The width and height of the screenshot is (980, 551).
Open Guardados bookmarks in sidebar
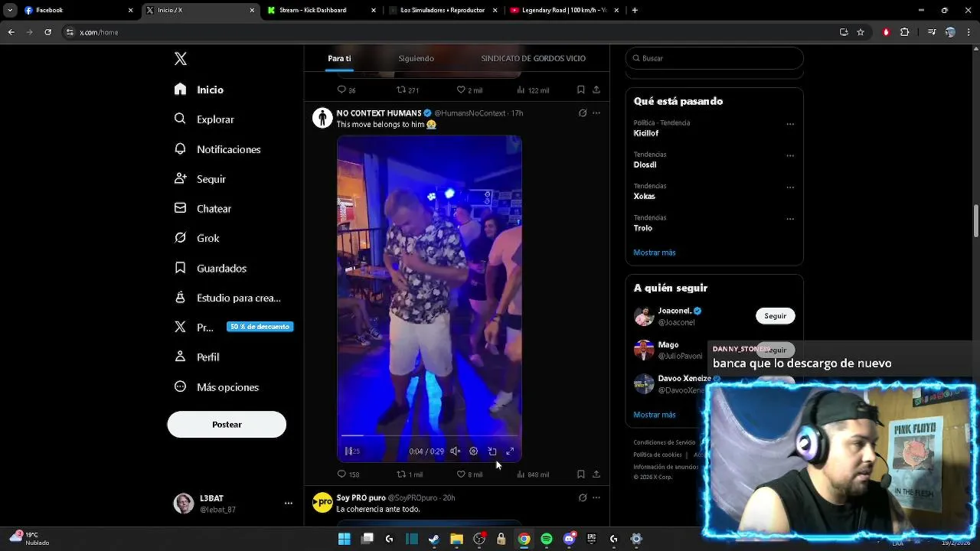coord(211,268)
